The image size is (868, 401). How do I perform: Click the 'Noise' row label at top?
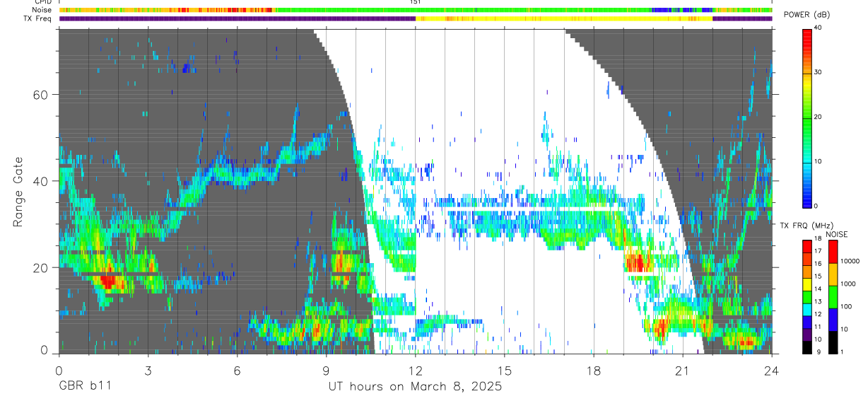tap(42, 10)
